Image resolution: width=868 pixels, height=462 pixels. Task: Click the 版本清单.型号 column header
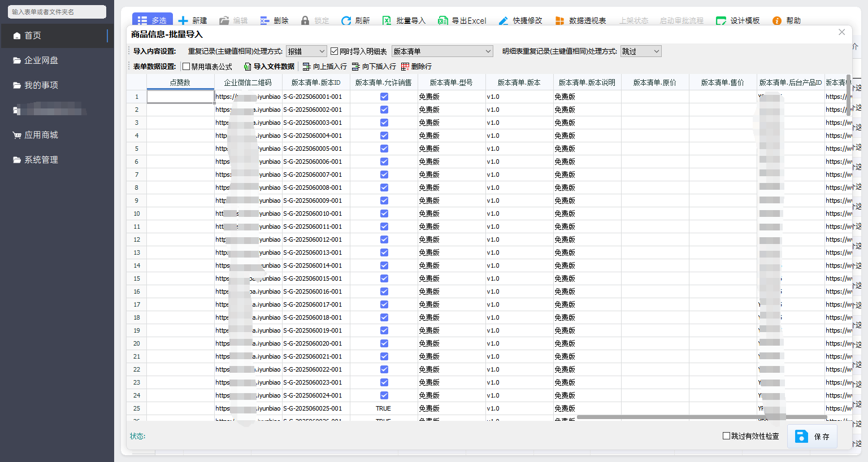pos(452,82)
